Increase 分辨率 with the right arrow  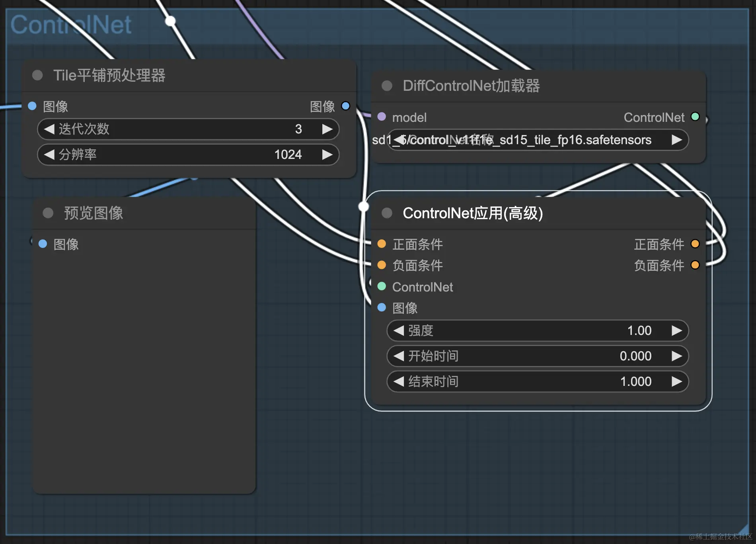pos(327,155)
